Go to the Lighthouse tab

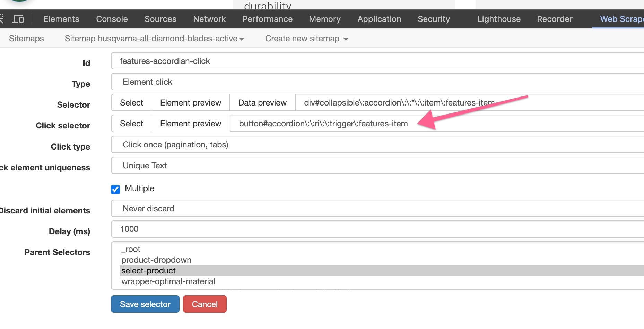[499, 19]
